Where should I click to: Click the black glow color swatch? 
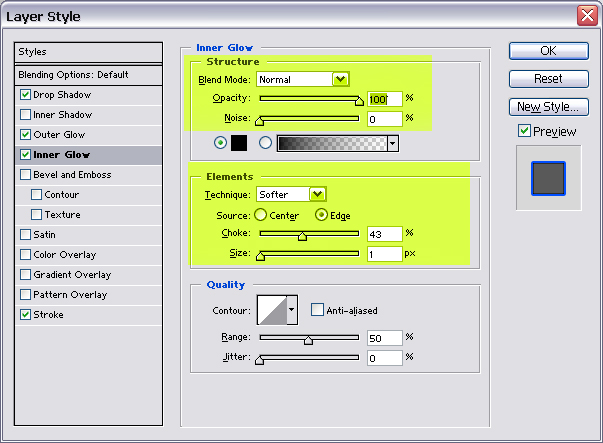[x=239, y=143]
